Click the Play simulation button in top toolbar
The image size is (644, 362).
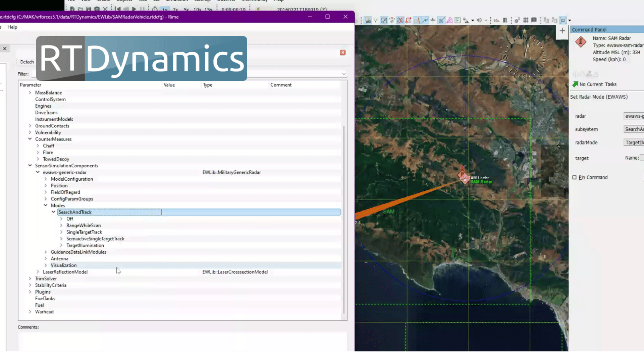[134, 9]
